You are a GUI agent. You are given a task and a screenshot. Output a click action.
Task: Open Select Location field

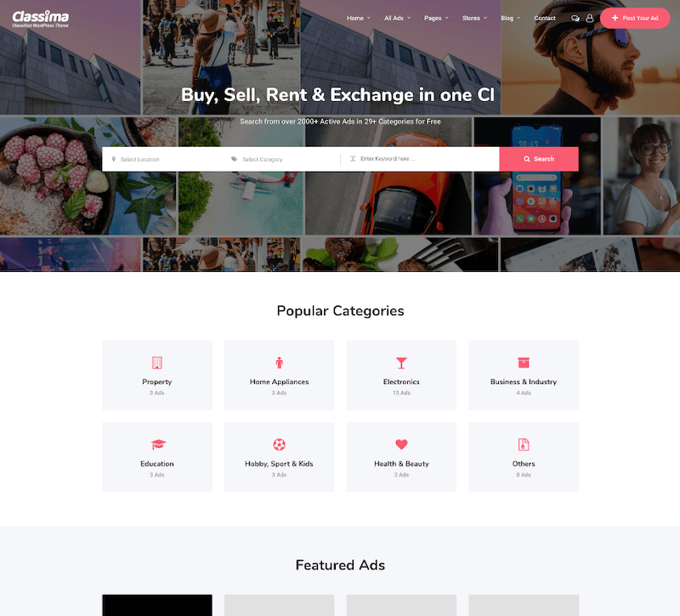pyautogui.click(x=161, y=159)
